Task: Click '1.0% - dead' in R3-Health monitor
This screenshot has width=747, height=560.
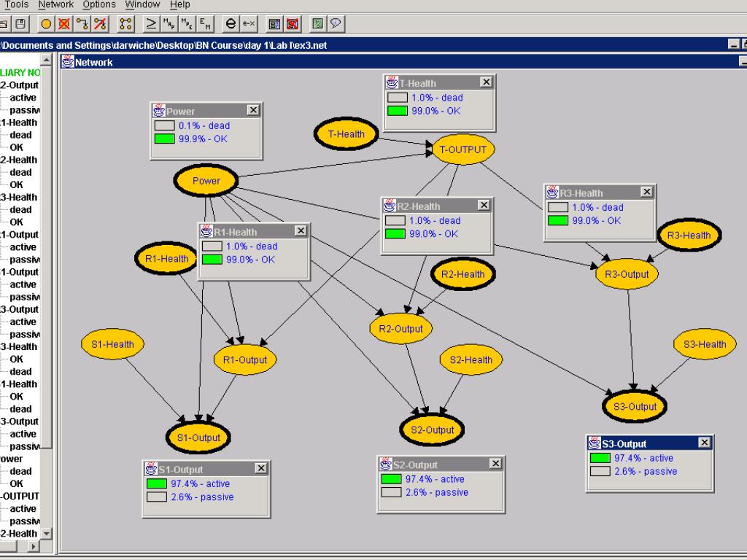Action: 597,208
